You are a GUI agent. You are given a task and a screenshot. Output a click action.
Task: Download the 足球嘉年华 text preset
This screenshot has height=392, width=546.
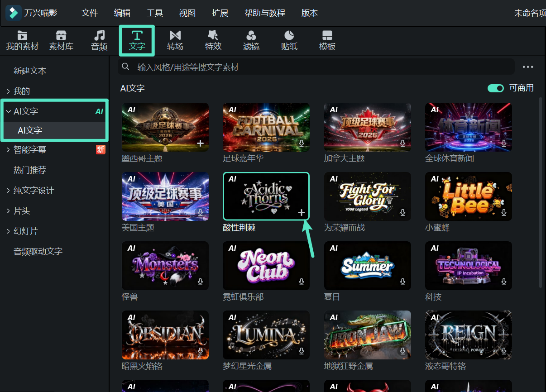(302, 143)
